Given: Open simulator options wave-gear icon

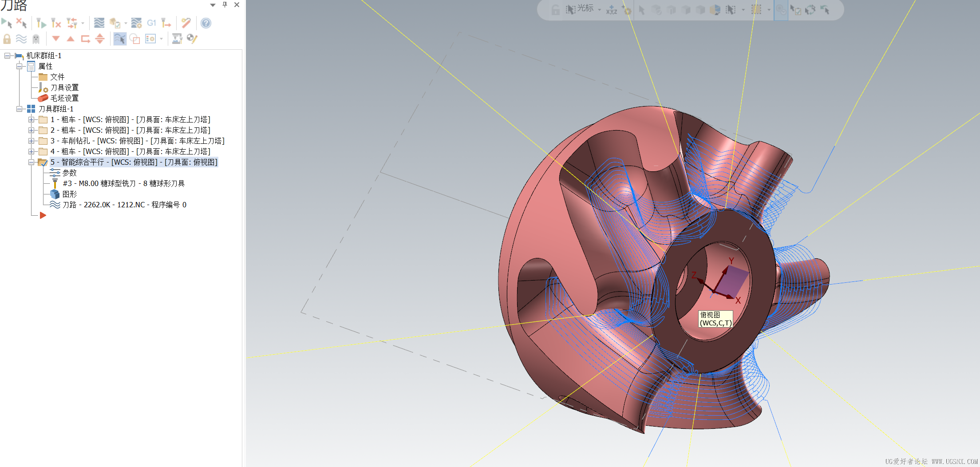Looking at the screenshot, I should pos(136,23).
